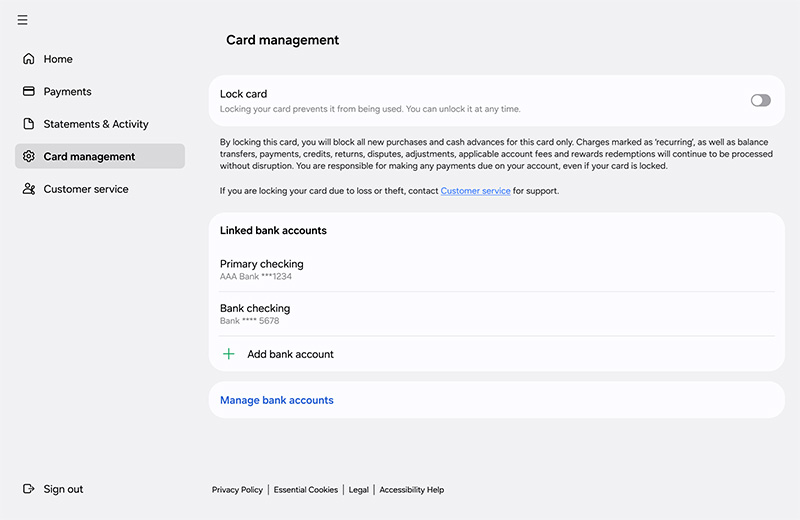Click the Linked bank accounts heading
The image size is (800, 520).
tap(273, 231)
